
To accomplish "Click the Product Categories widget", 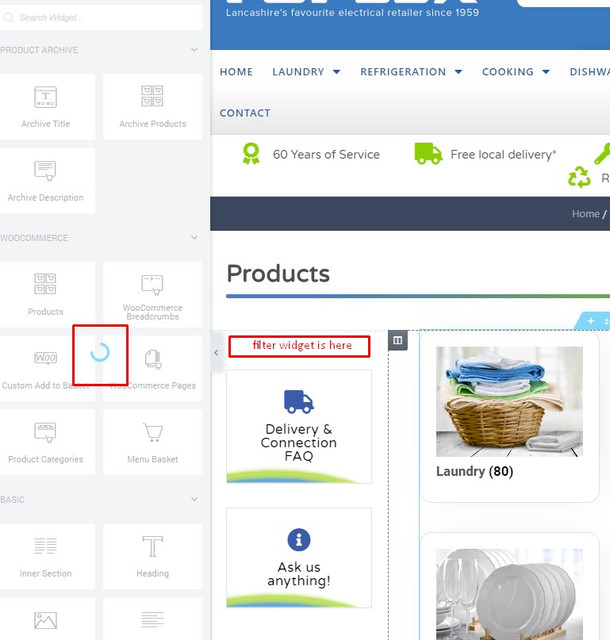I will tap(46, 442).
